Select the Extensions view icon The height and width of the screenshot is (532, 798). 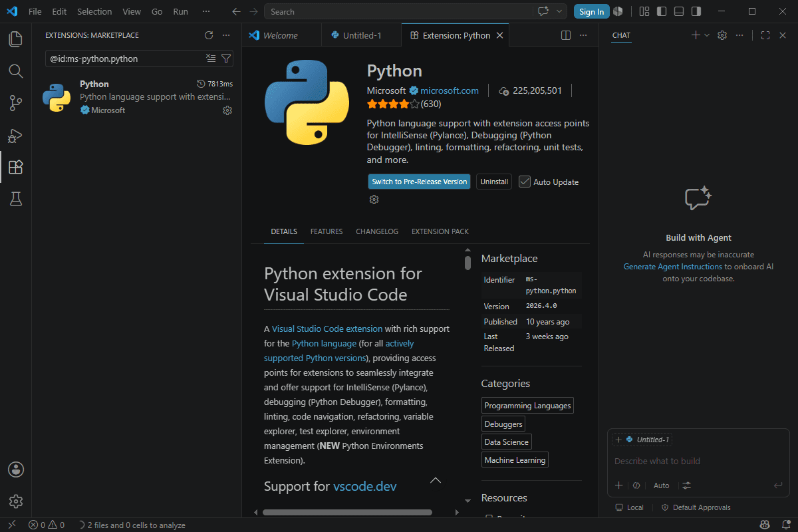[15, 167]
